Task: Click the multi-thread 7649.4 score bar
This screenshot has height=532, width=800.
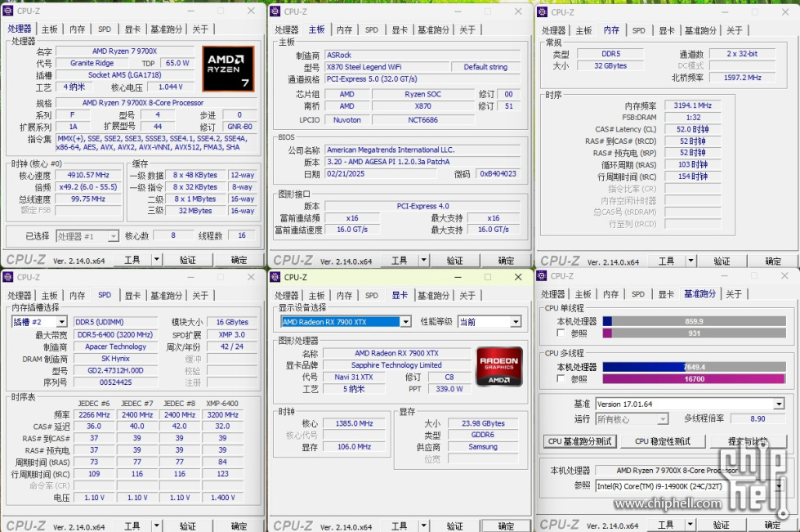Action: click(x=694, y=367)
